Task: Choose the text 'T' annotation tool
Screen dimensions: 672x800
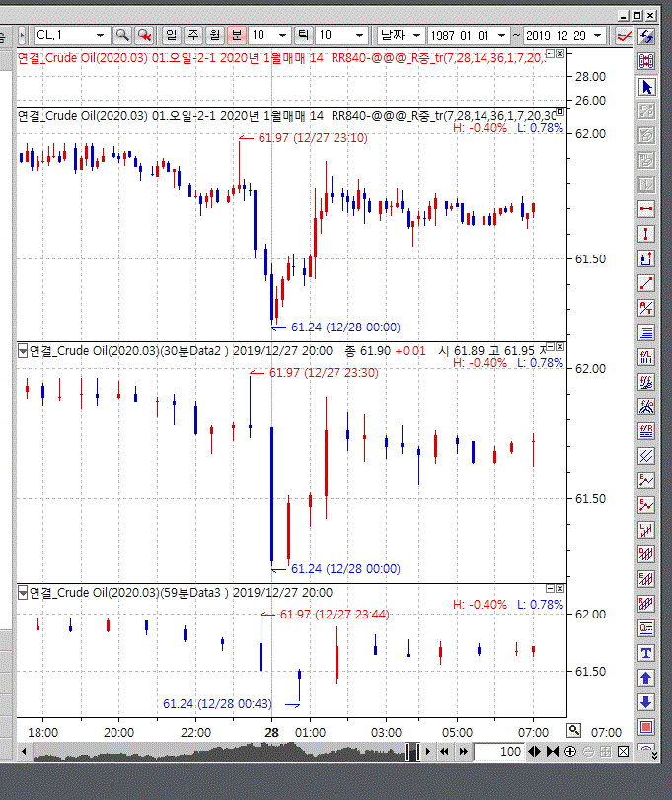Action: tap(647, 653)
